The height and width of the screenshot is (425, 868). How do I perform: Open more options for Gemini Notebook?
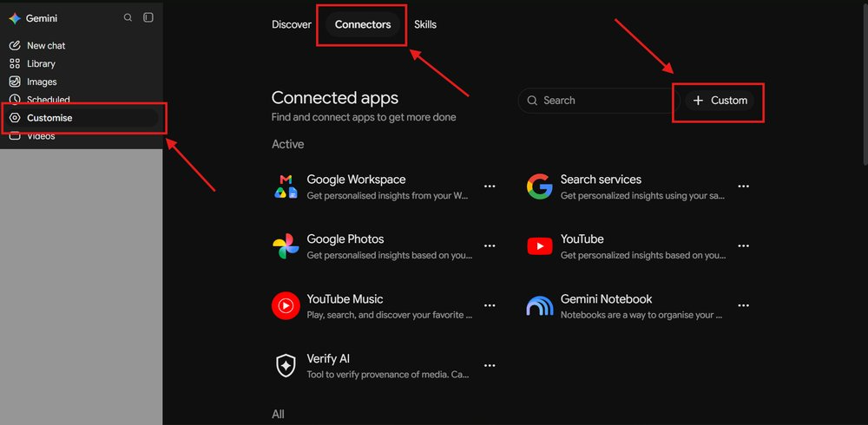[744, 306]
